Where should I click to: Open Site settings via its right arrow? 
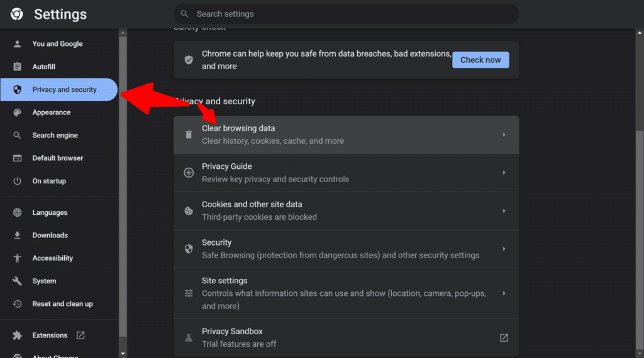coord(504,293)
